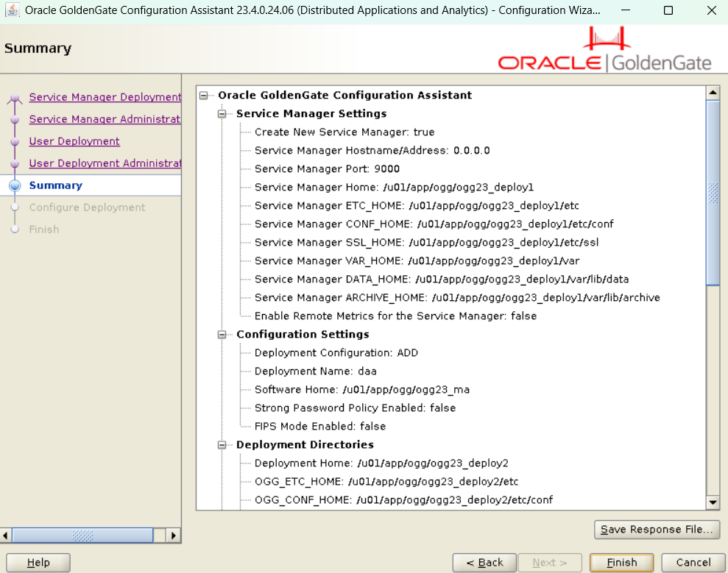Cancel the configuration wizard
Viewport: 728px width, 573px height.
693,562
